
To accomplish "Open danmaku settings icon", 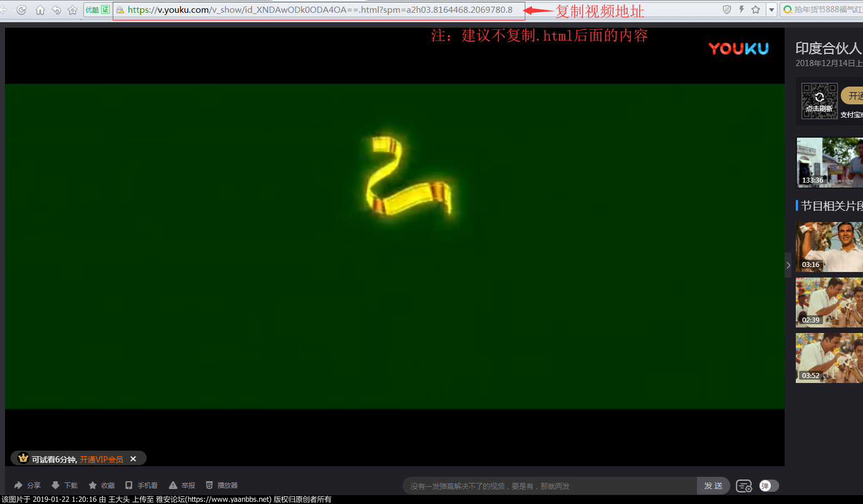I will (x=744, y=486).
